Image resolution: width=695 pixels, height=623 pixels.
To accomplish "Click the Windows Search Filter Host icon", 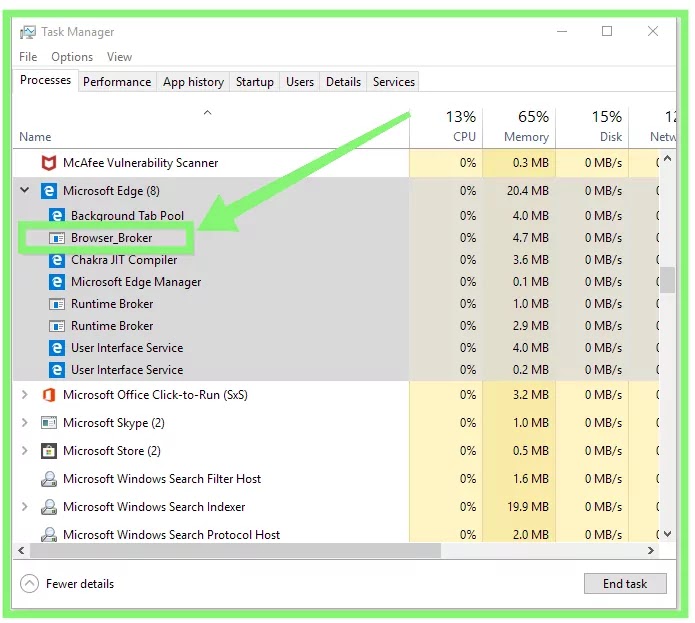I will coord(49,479).
